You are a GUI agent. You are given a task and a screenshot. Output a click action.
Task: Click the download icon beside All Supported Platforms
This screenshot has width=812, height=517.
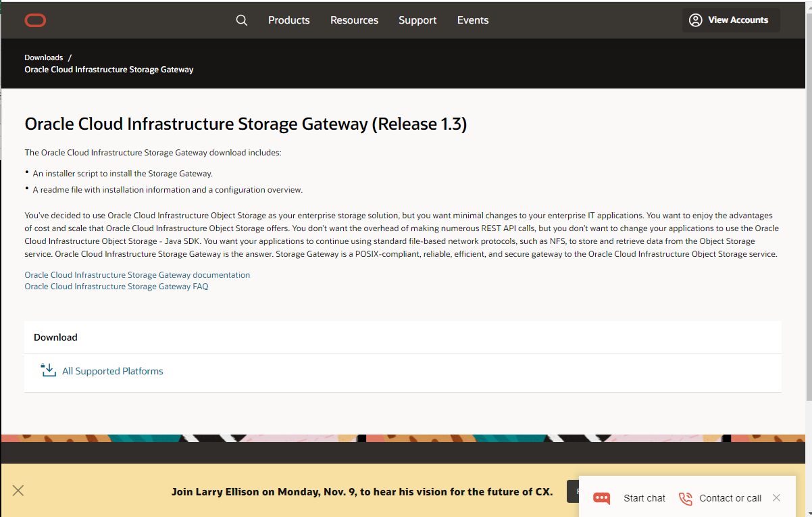(x=49, y=370)
